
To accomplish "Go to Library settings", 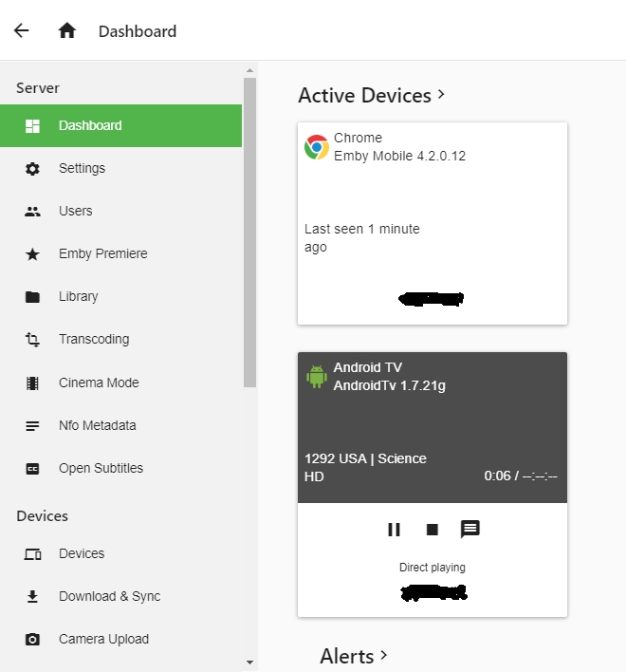I will coord(120,296).
